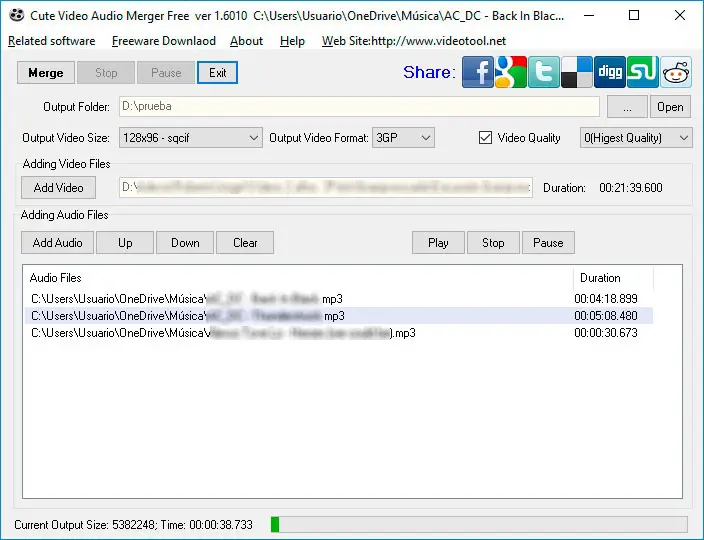Share via the Google icon
Image resolution: width=704 pixels, height=540 pixels.
(510, 72)
